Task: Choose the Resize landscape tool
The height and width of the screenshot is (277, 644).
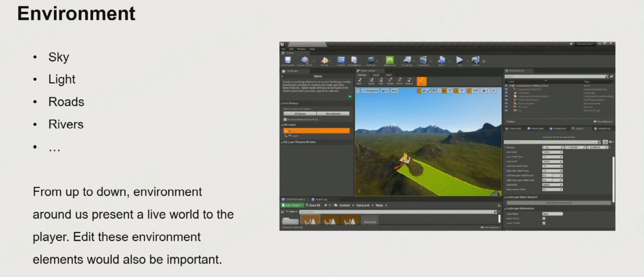Action: click(x=409, y=81)
